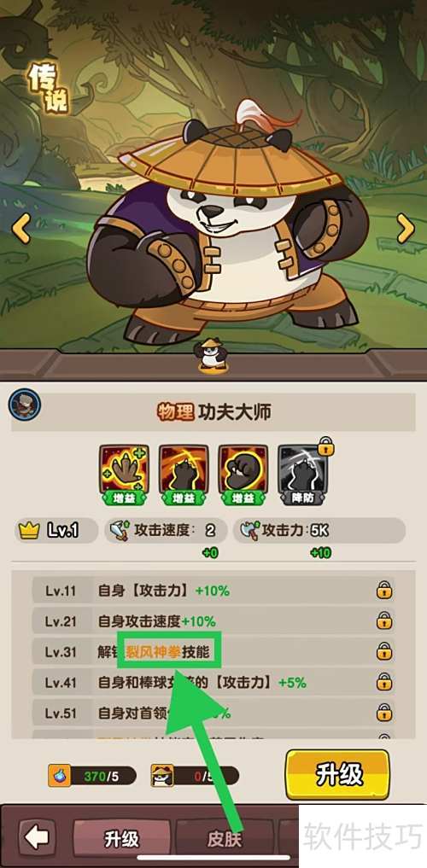Open the Lv.41 attack bonus row

[x=213, y=683]
